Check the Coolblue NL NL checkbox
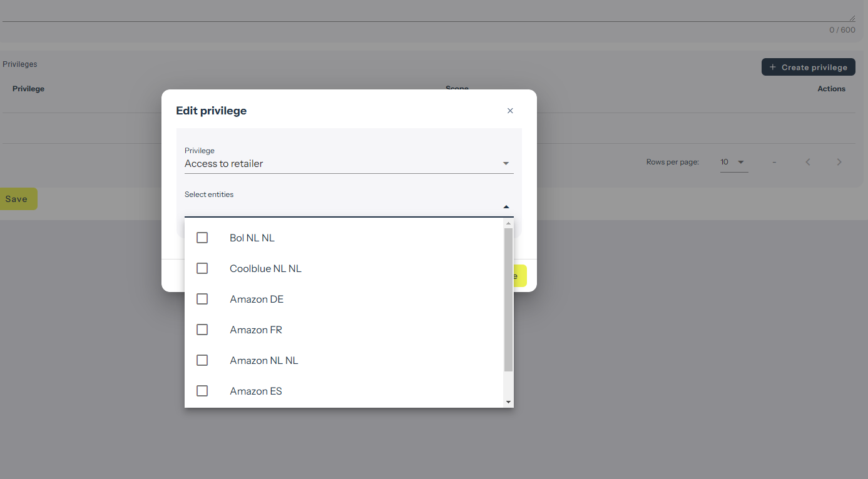This screenshot has height=479, width=868. coord(202,268)
